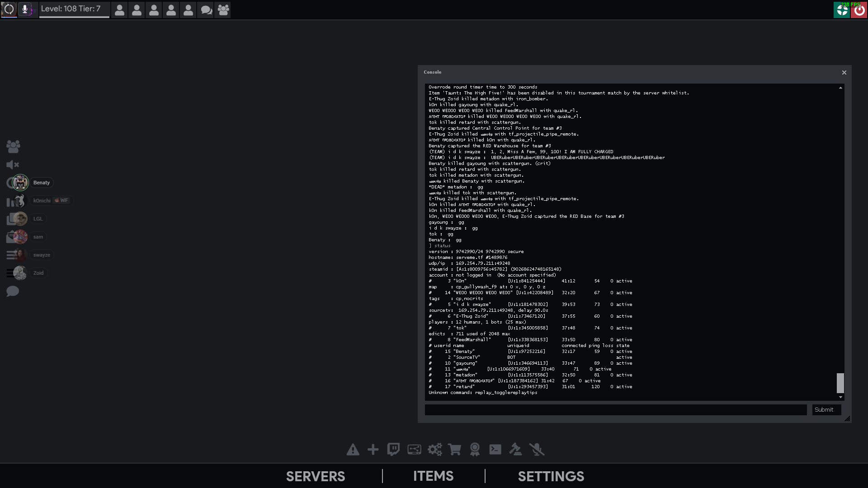Open the double gears advanced settings icon
Viewport: 868px width, 488px height.
[x=434, y=450]
